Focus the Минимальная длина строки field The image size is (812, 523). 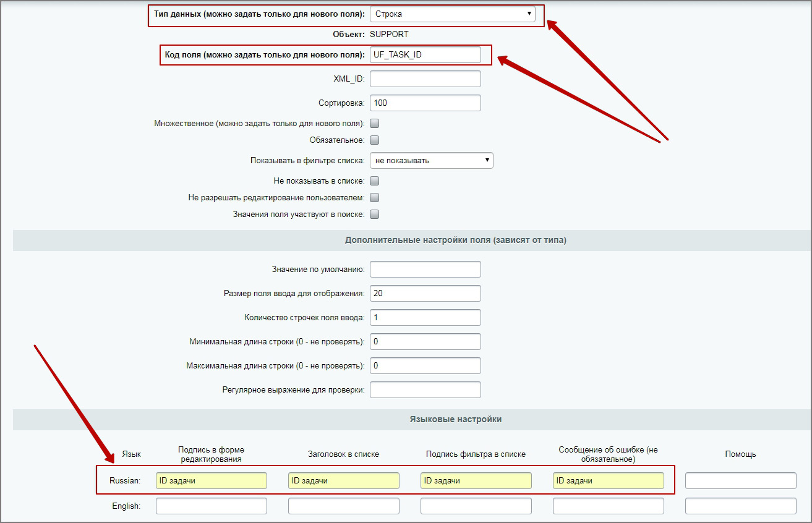425,341
